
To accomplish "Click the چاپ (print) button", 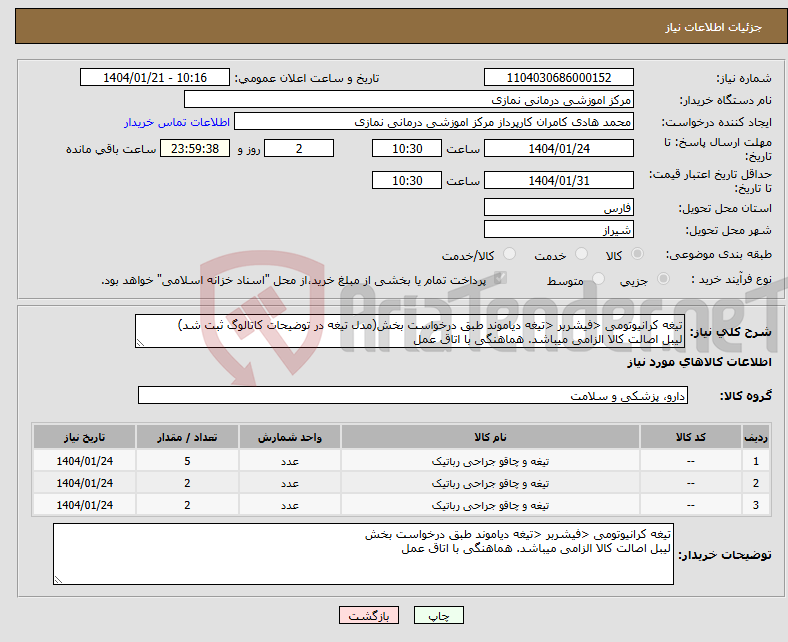I will (438, 615).
